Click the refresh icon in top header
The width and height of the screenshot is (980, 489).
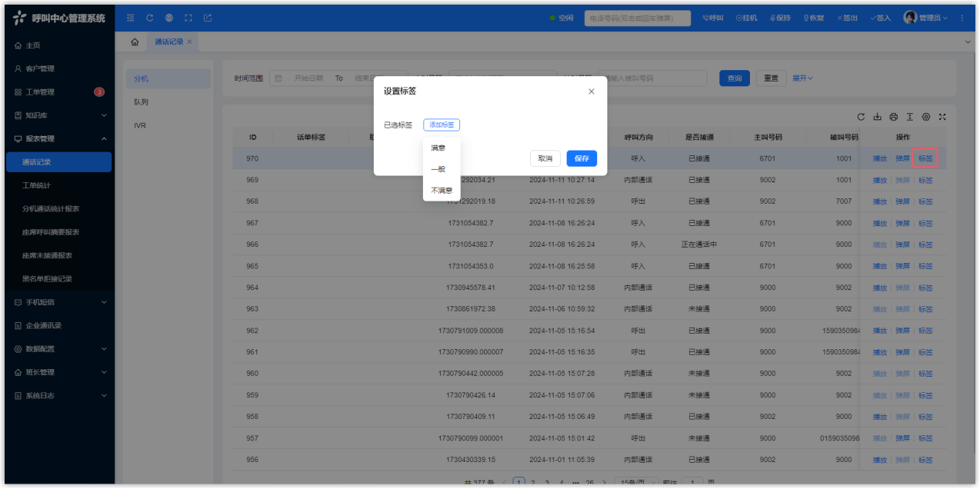click(149, 18)
